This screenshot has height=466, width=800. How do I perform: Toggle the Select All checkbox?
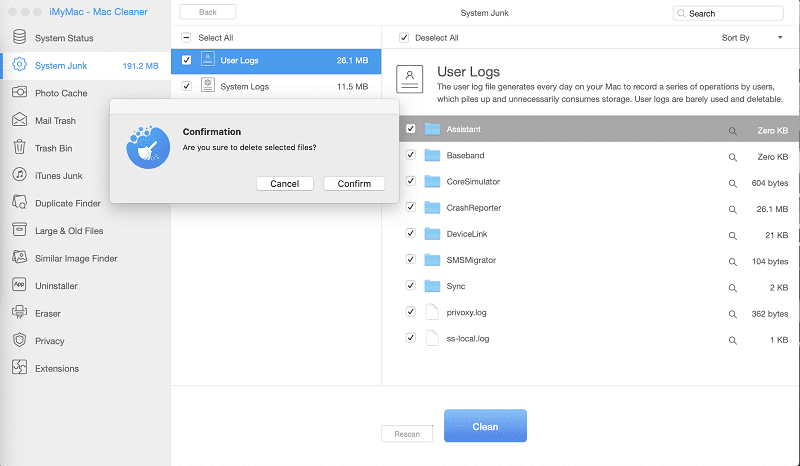point(186,37)
